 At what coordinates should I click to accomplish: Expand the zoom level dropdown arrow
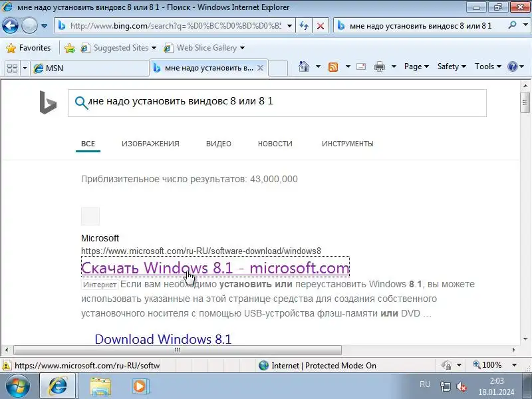[x=514, y=365]
